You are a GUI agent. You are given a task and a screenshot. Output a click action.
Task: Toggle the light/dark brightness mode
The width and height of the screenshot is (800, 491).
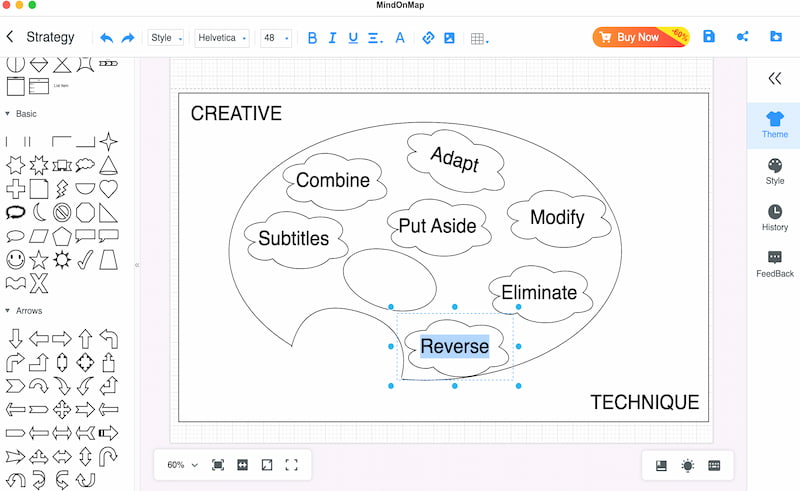click(688, 465)
